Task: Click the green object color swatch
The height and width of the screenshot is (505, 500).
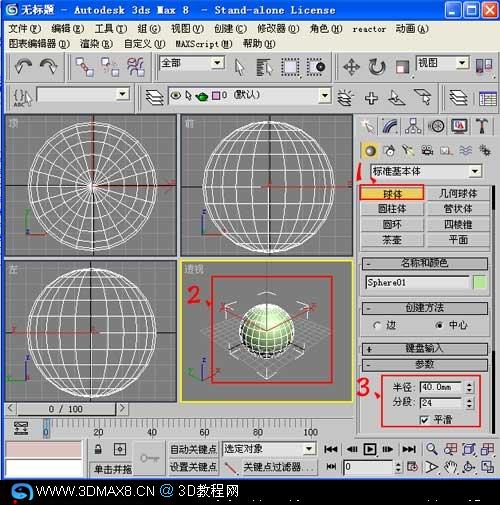Action: click(x=479, y=283)
